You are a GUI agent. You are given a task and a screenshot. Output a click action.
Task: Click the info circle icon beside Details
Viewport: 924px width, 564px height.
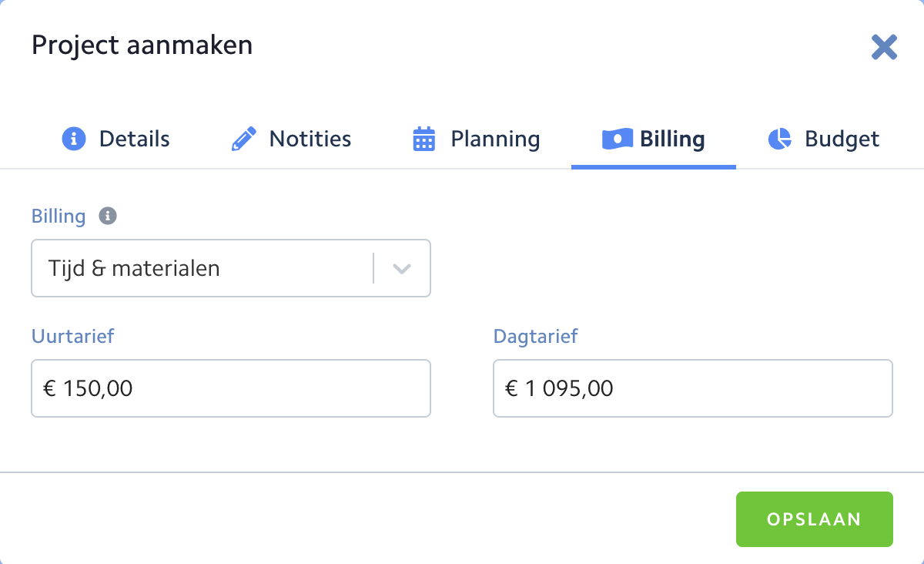coord(73,139)
